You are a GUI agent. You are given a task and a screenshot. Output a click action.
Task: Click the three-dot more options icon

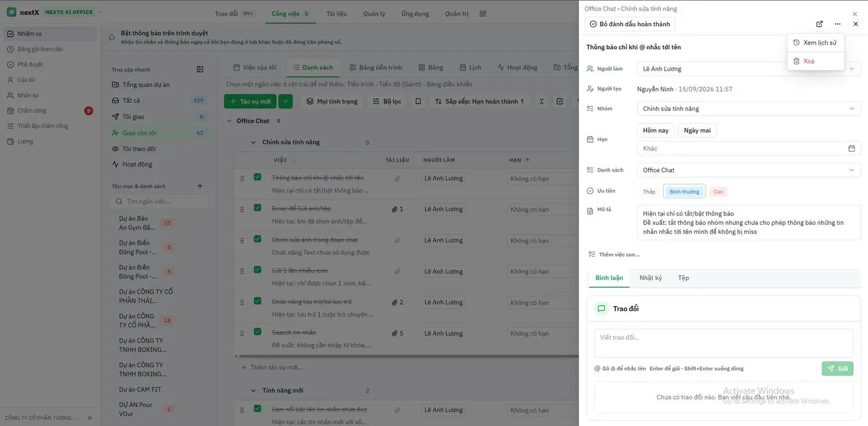click(x=837, y=24)
